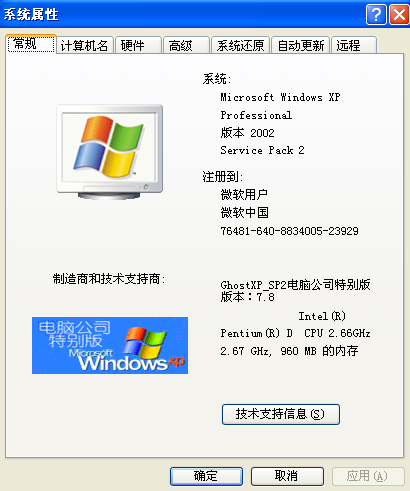The image size is (410, 491).
Task: Switch to the 硬件 tab
Action: (x=138, y=45)
